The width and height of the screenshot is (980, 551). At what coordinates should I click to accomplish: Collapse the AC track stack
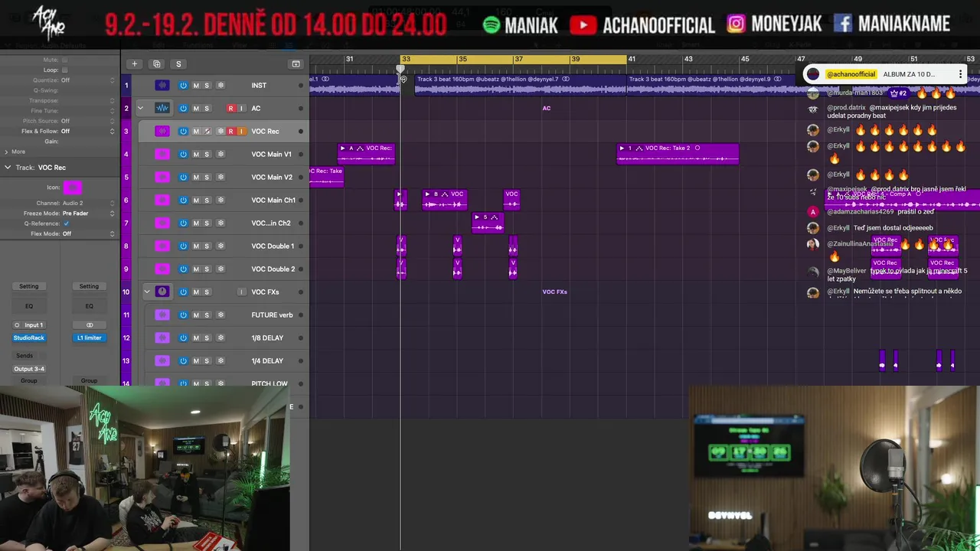pos(140,108)
